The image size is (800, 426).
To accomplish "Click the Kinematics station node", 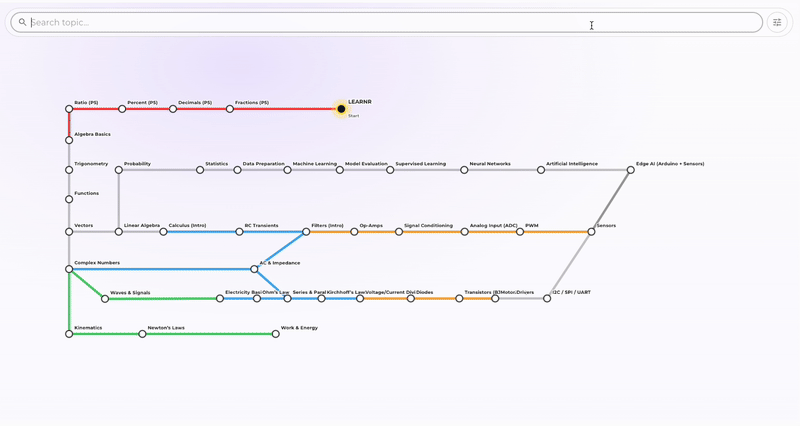I will 69,334.
